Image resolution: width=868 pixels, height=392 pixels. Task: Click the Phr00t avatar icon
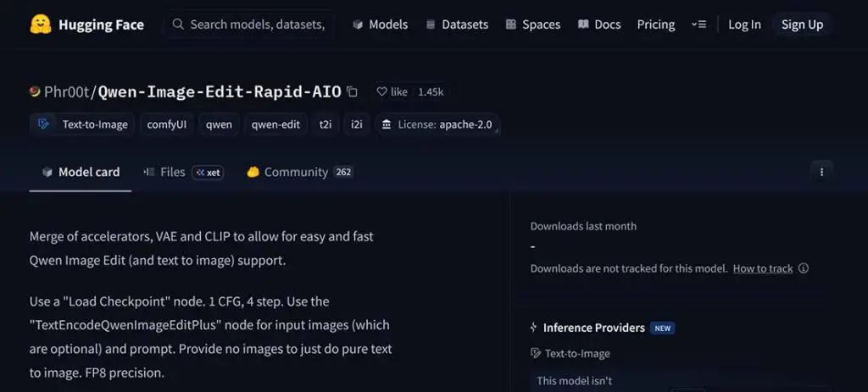point(35,91)
